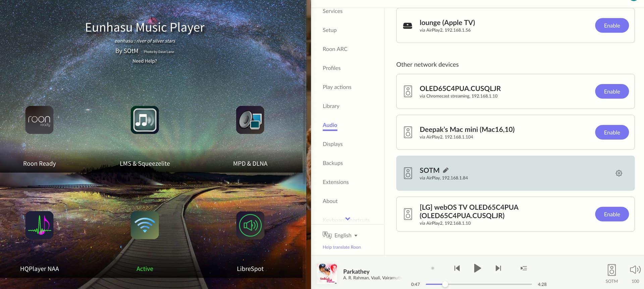
Task: Open Backups settings section
Action: click(332, 163)
